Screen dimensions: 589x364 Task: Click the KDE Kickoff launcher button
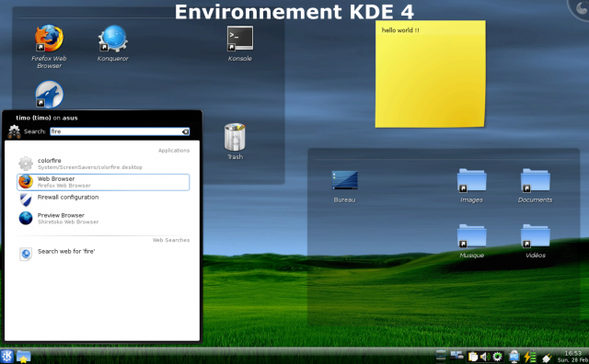click(x=6, y=356)
